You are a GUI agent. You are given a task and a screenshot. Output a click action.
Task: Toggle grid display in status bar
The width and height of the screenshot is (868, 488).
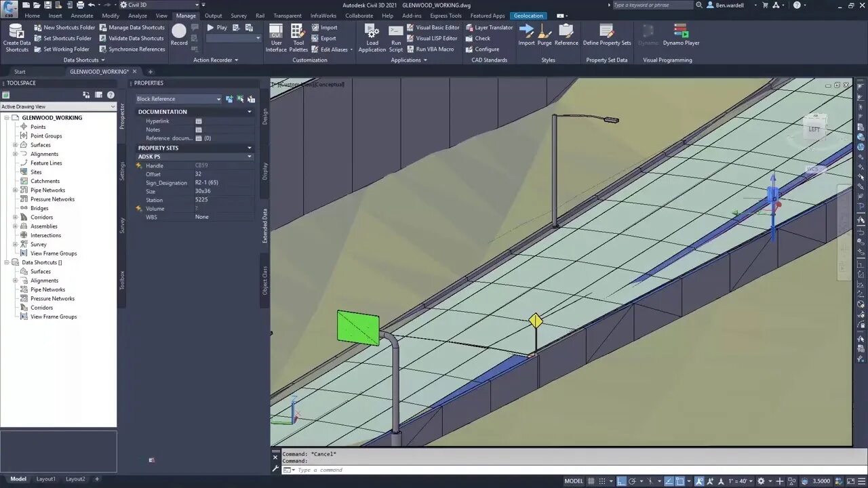coord(591,481)
